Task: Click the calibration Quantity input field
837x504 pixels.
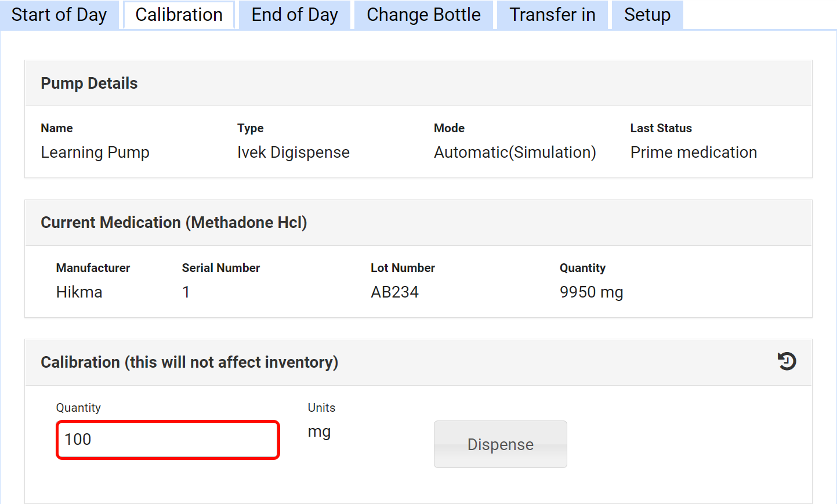Action: click(x=168, y=440)
